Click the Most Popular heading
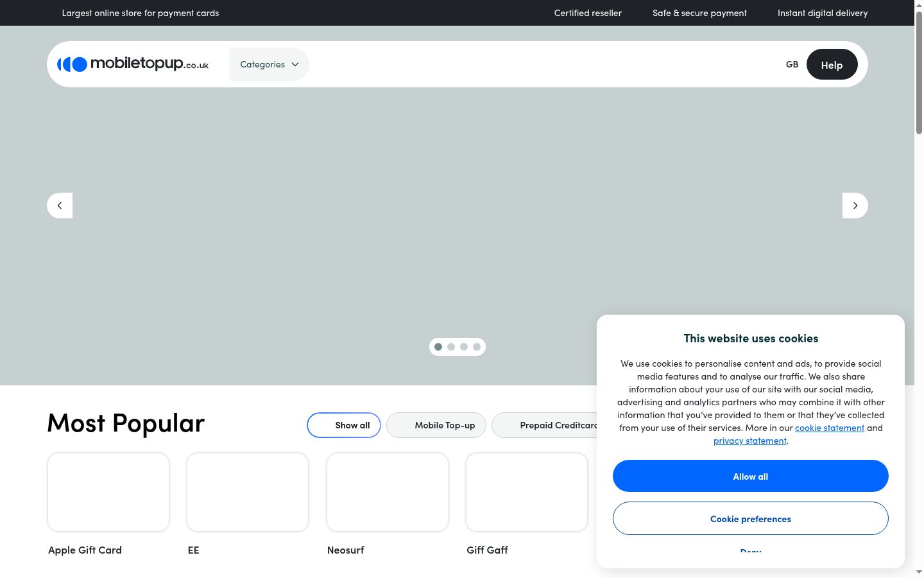This screenshot has height=578, width=924. 126,423
